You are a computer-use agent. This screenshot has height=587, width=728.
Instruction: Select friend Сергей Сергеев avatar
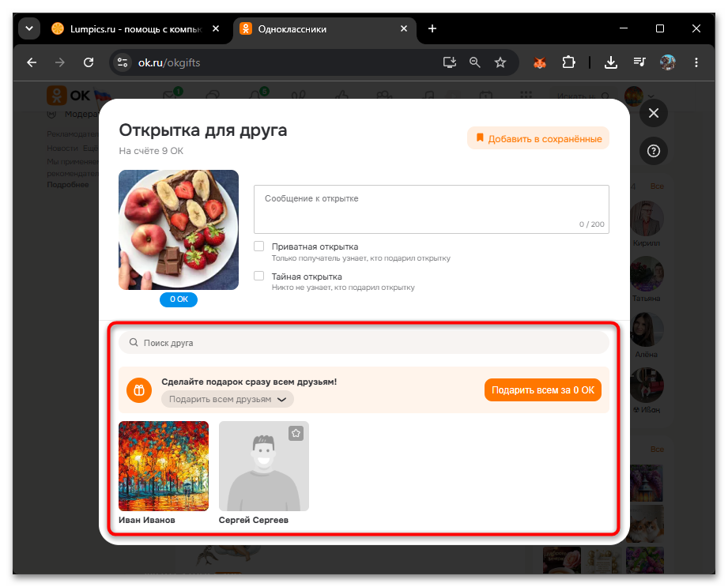(x=264, y=466)
